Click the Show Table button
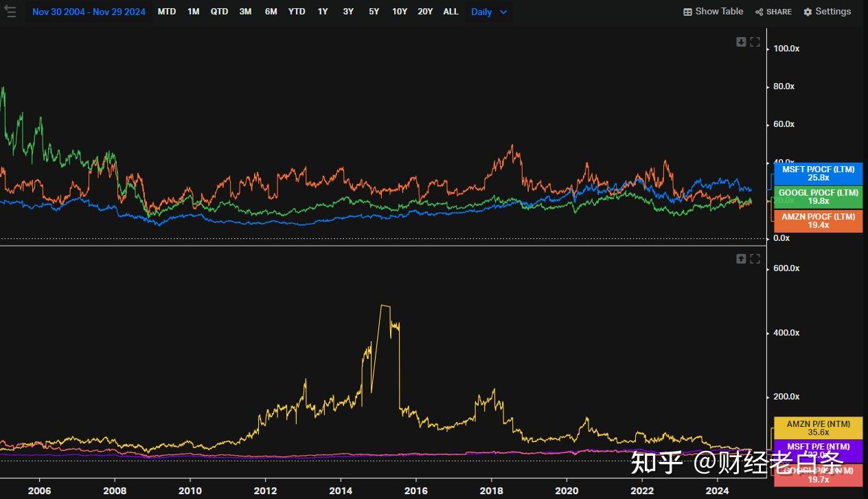 (713, 12)
